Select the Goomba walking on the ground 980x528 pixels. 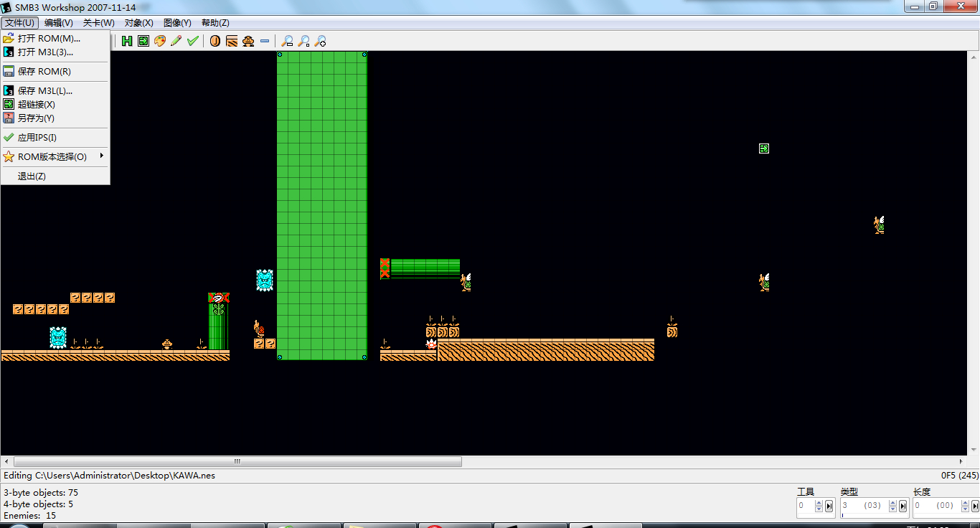point(167,344)
